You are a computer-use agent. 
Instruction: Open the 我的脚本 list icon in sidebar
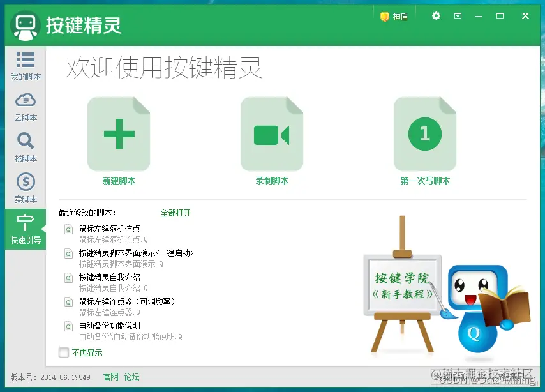click(x=26, y=60)
